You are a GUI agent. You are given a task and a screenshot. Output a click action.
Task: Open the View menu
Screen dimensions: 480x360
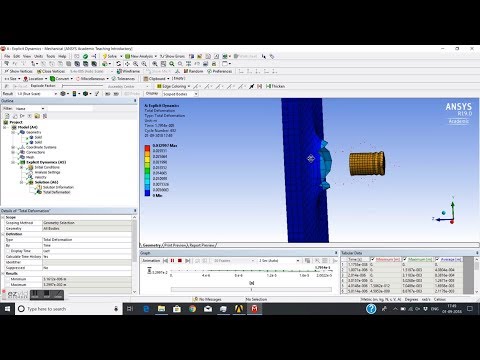(x=27, y=56)
